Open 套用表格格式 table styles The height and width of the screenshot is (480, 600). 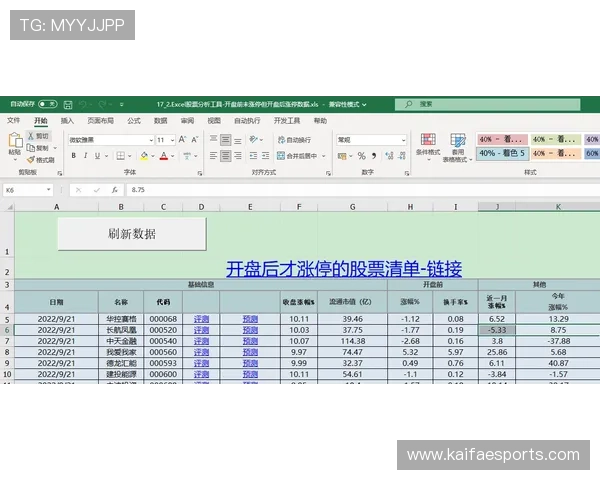click(x=458, y=147)
